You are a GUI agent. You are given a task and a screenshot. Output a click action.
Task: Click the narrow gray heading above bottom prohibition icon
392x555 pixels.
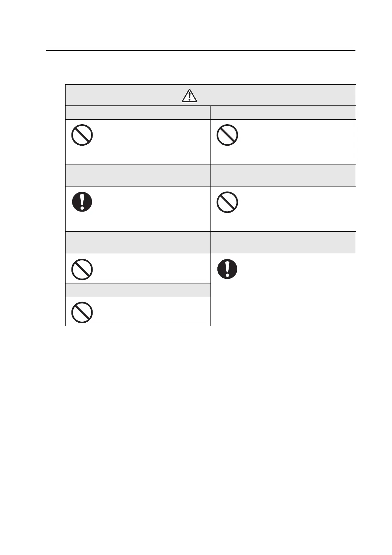click(138, 290)
